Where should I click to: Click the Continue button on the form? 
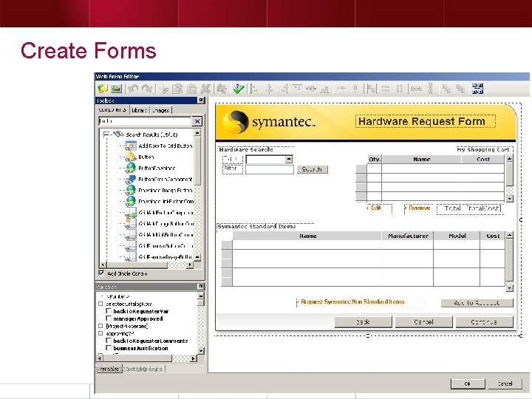click(484, 321)
